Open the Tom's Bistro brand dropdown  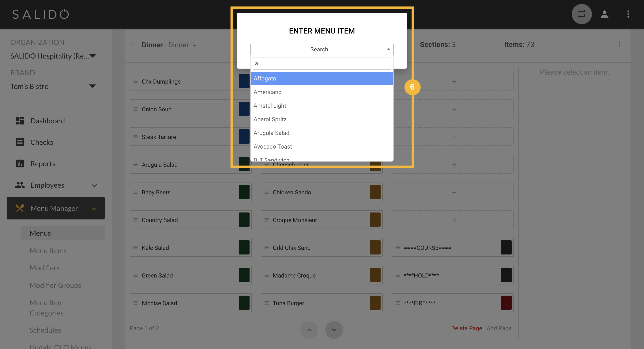click(x=53, y=86)
